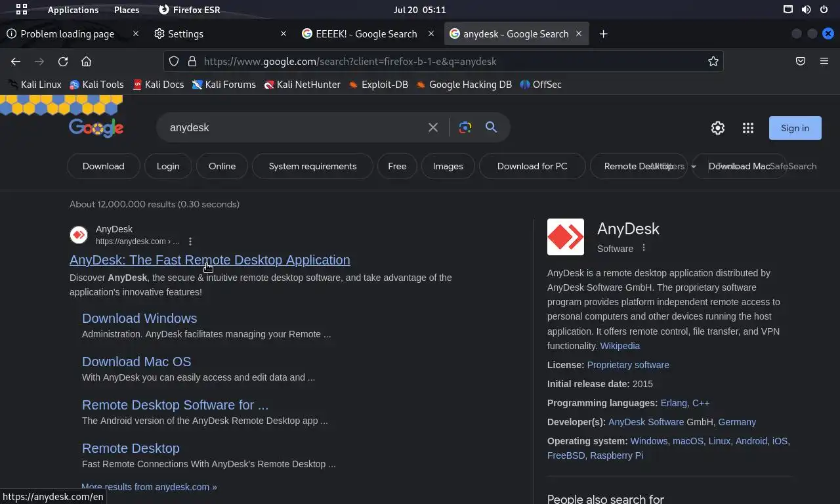Click the magnifier search icon
This screenshot has width=840, height=504.
[x=491, y=127]
